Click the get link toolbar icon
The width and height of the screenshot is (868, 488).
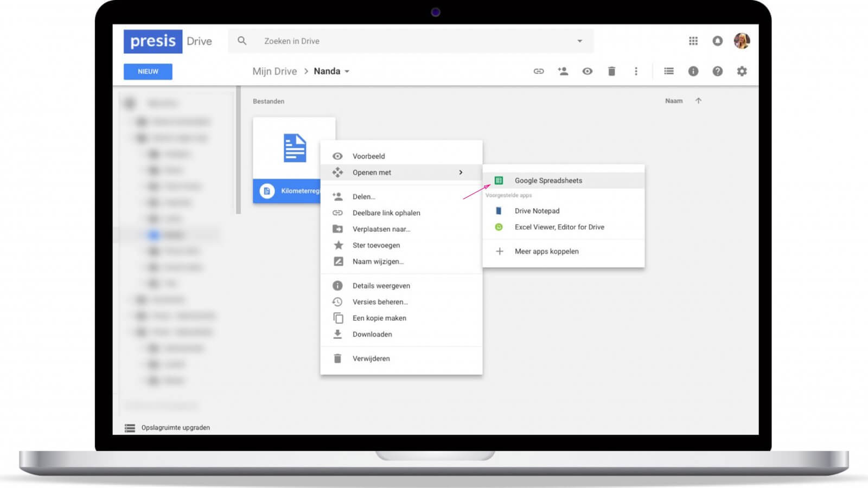(539, 71)
